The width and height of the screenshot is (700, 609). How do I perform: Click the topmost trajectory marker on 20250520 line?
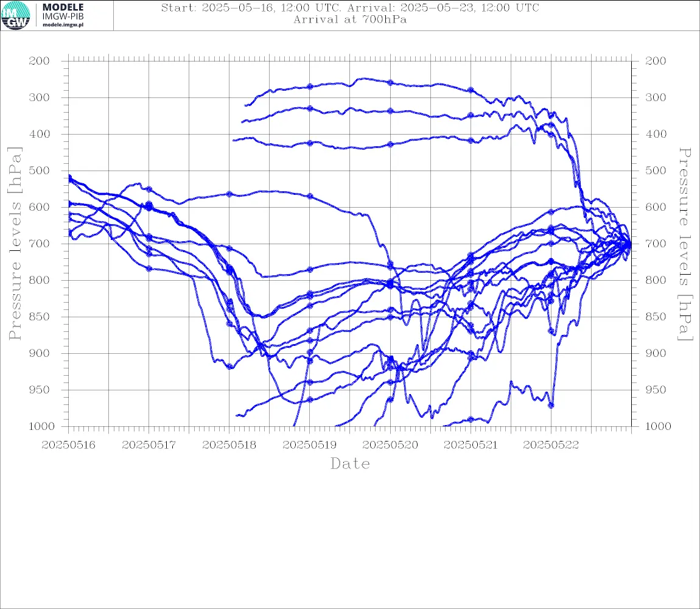click(x=390, y=83)
